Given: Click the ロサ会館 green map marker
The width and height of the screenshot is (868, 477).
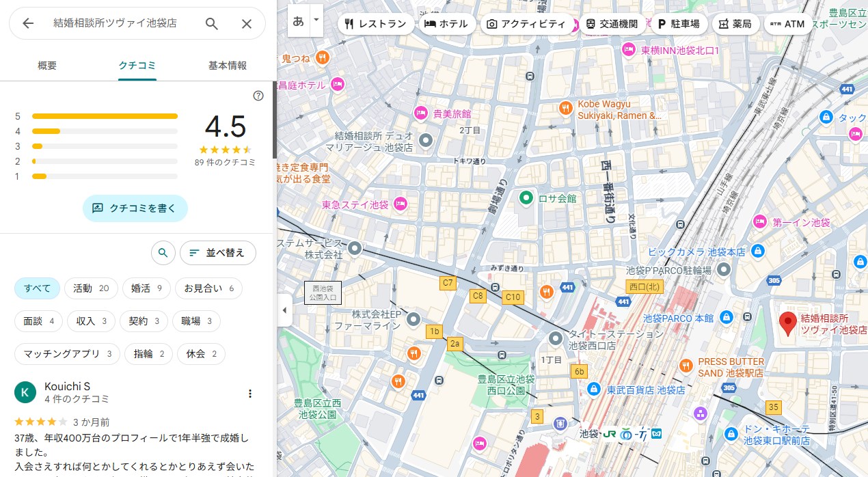Looking at the screenshot, I should click(526, 198).
